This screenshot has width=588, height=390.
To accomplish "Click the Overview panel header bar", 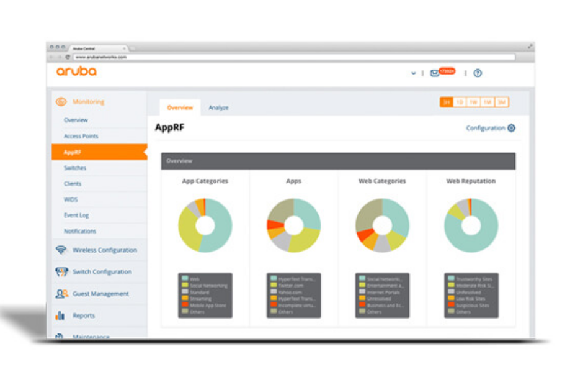I will (x=338, y=161).
